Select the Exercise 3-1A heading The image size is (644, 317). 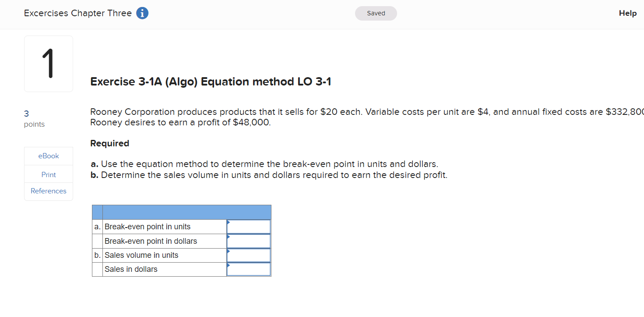[211, 82]
